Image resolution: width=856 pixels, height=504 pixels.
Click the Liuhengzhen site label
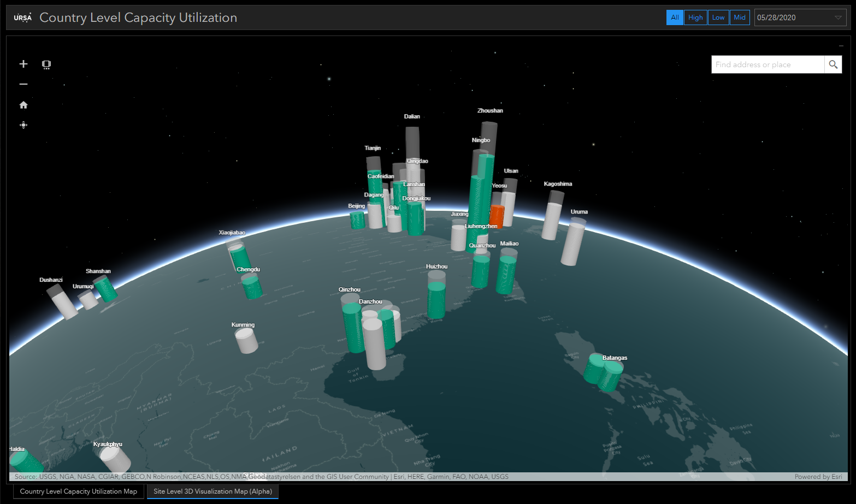click(481, 226)
